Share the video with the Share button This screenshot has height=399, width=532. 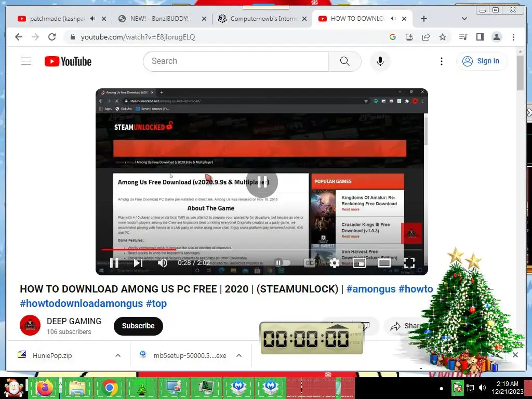[406, 326]
